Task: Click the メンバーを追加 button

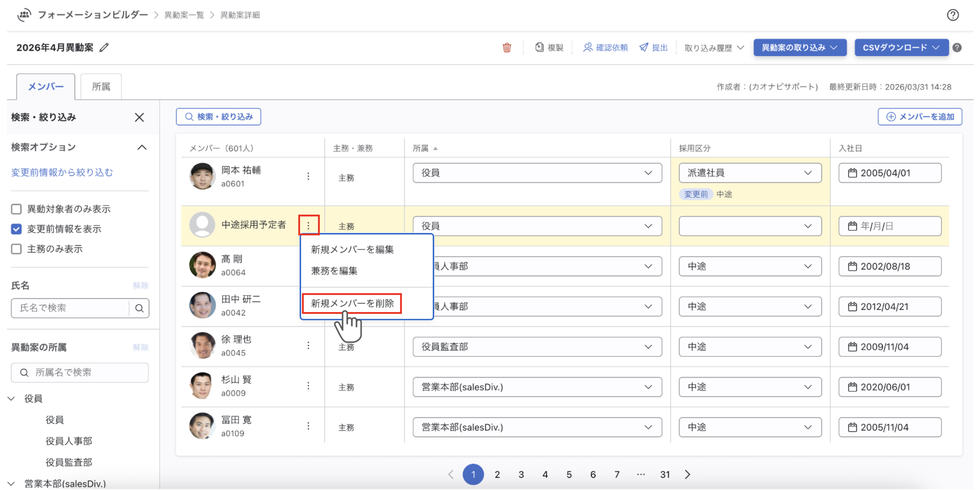Action: (x=920, y=117)
